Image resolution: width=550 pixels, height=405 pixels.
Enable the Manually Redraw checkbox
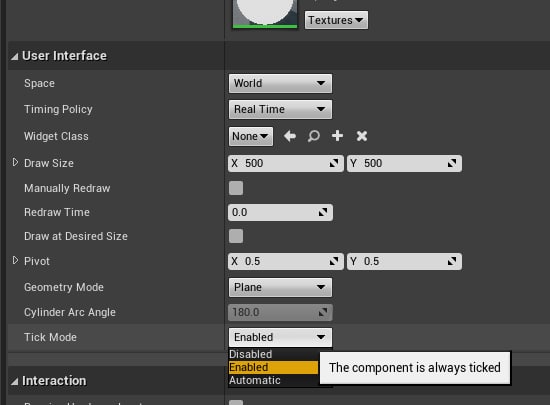(x=236, y=188)
